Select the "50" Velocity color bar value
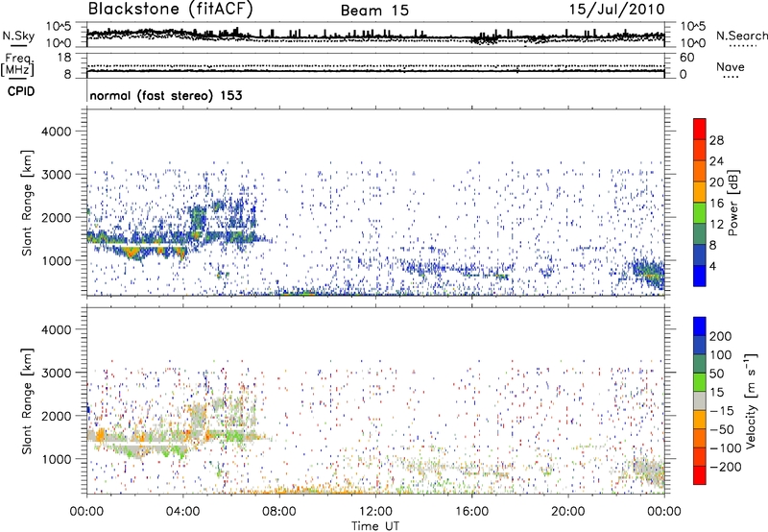 [x=716, y=374]
